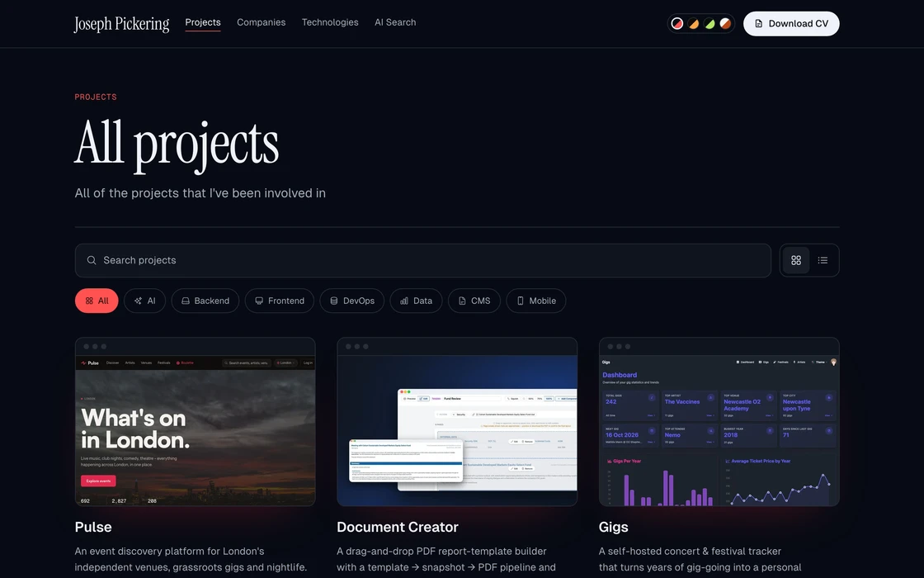Go to Joseph Pickering home logo
This screenshot has width=924, height=578.
pos(121,24)
